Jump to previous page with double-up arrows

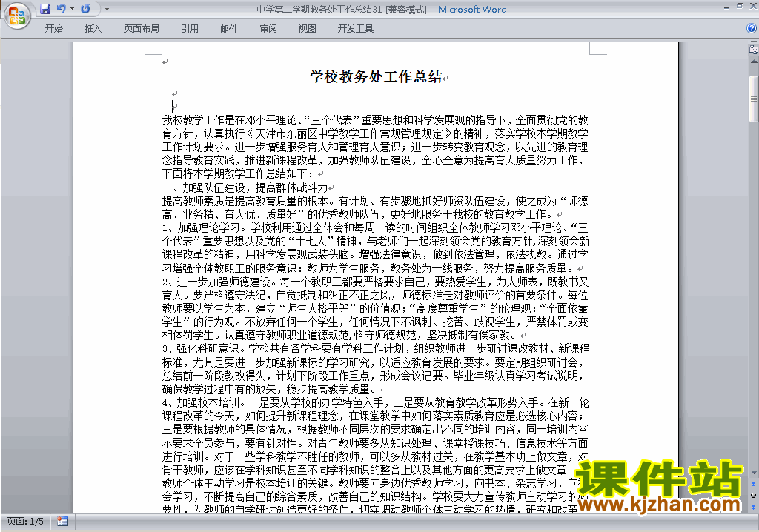754,484
